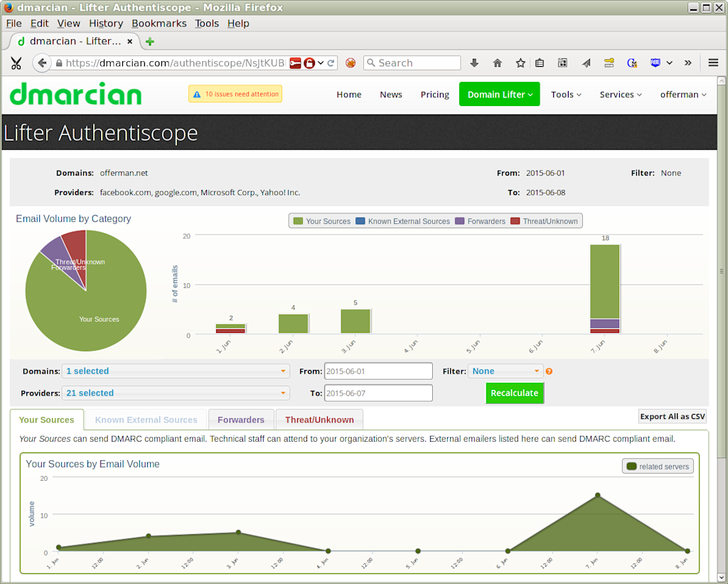Open the View menu

[x=68, y=23]
